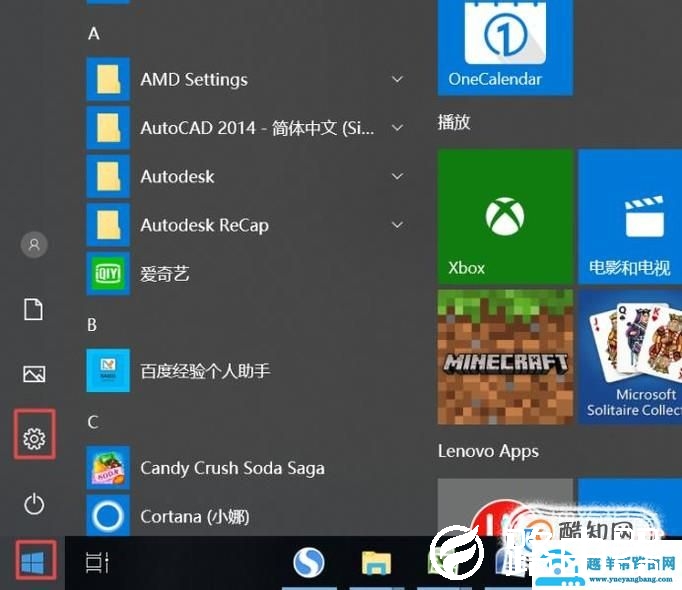Screen dimensions: 682x590
Task: Open the AutoCAD 2014 folder icon
Action: point(108,128)
